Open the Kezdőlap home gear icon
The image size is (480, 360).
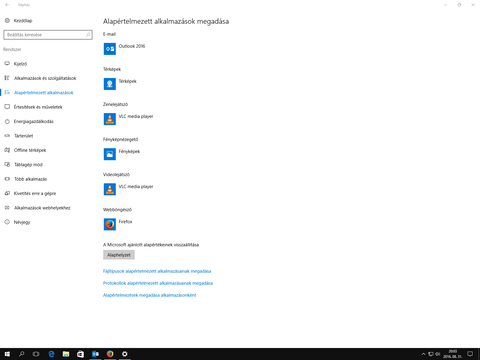[x=7, y=20]
